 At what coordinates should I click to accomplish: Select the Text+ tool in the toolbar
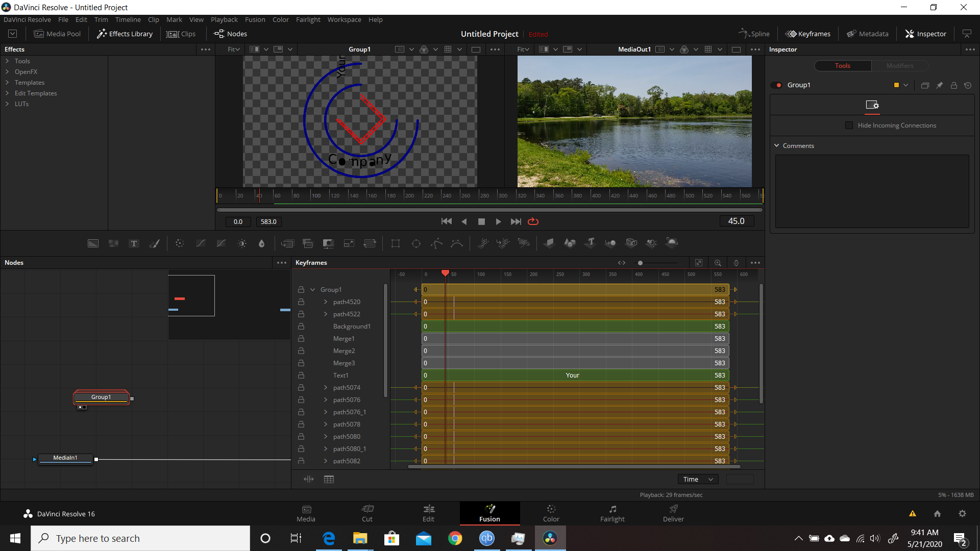coord(134,243)
